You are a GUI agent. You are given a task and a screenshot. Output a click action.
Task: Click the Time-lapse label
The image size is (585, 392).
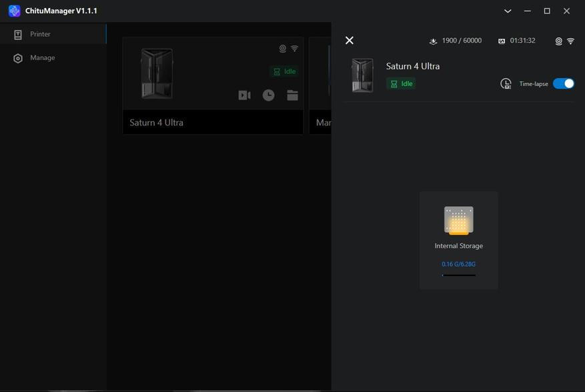534,84
